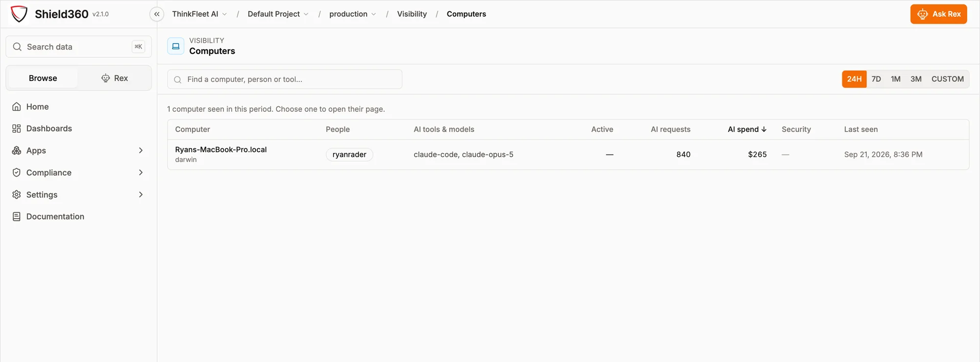The image size is (980, 362).
Task: Click the Dashboards grid icon
Action: (x=17, y=129)
